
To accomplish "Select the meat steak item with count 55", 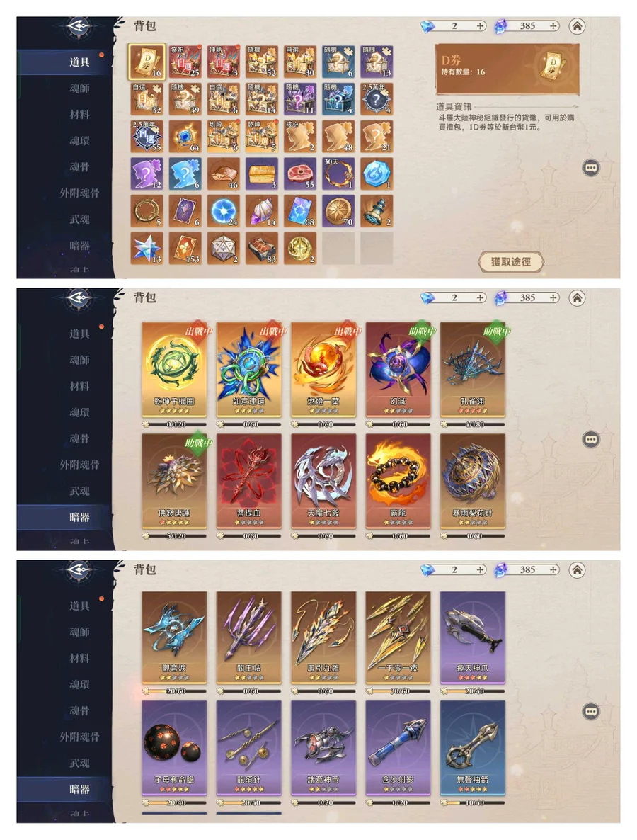I will point(300,174).
